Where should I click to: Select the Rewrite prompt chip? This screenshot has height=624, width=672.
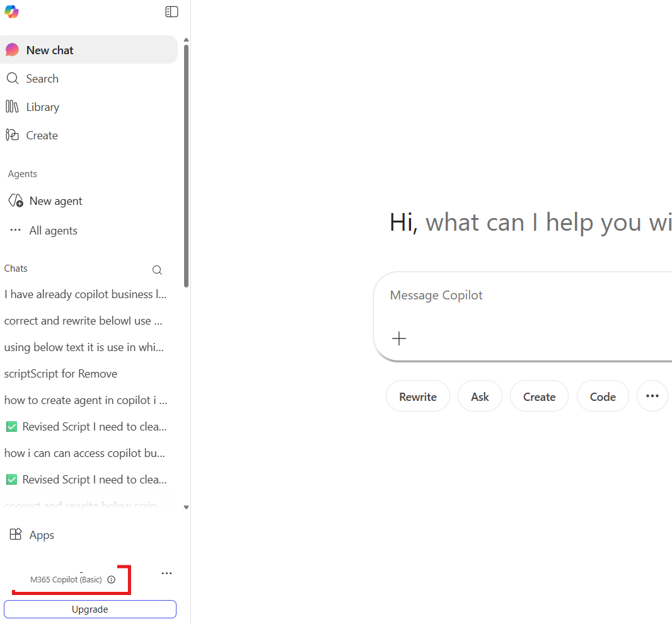pos(418,396)
